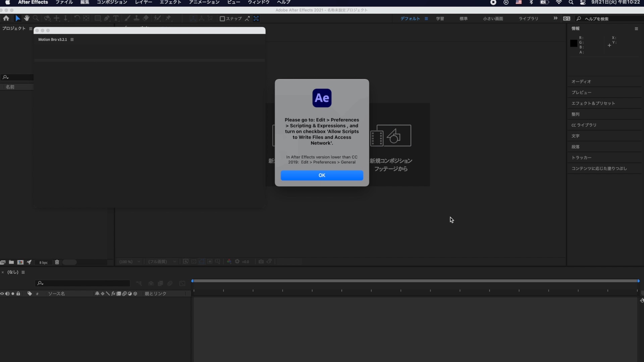Select the Pen tool

coord(107,18)
